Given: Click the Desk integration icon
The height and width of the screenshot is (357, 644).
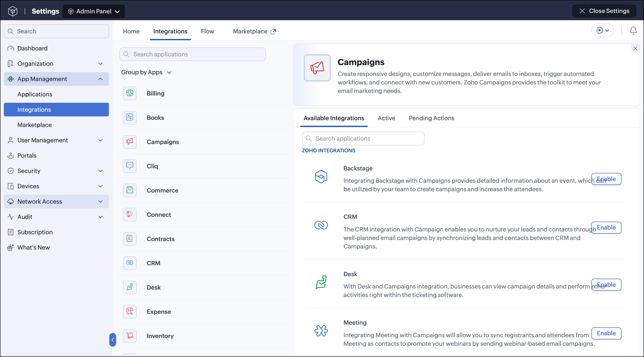Looking at the screenshot, I should pos(321,282).
